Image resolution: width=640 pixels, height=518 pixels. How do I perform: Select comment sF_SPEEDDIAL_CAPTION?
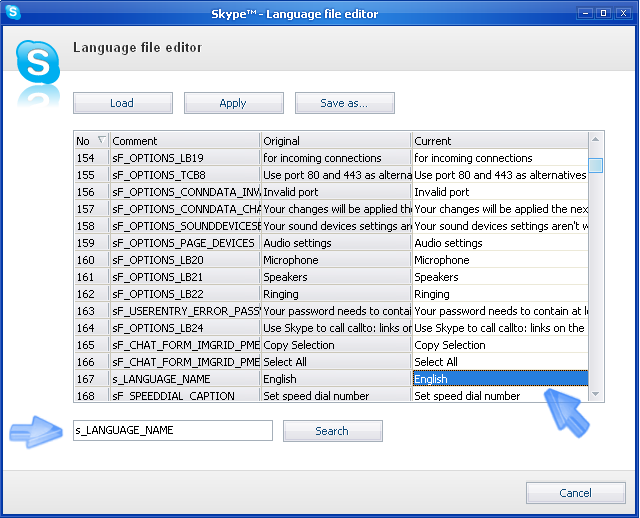[x=185, y=395]
